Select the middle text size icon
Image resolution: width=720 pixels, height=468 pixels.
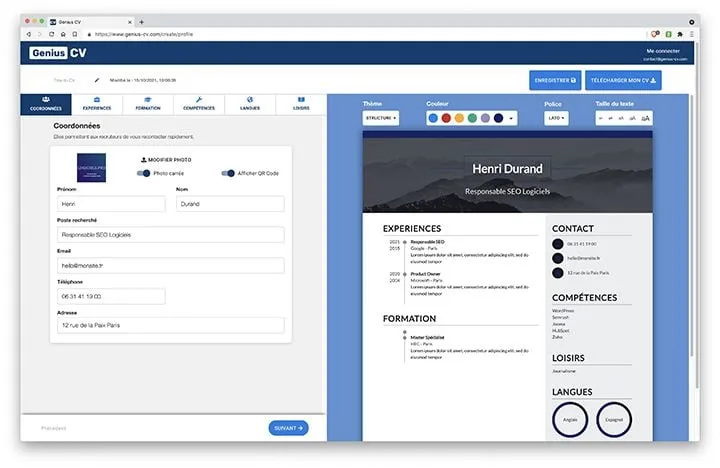tap(621, 118)
